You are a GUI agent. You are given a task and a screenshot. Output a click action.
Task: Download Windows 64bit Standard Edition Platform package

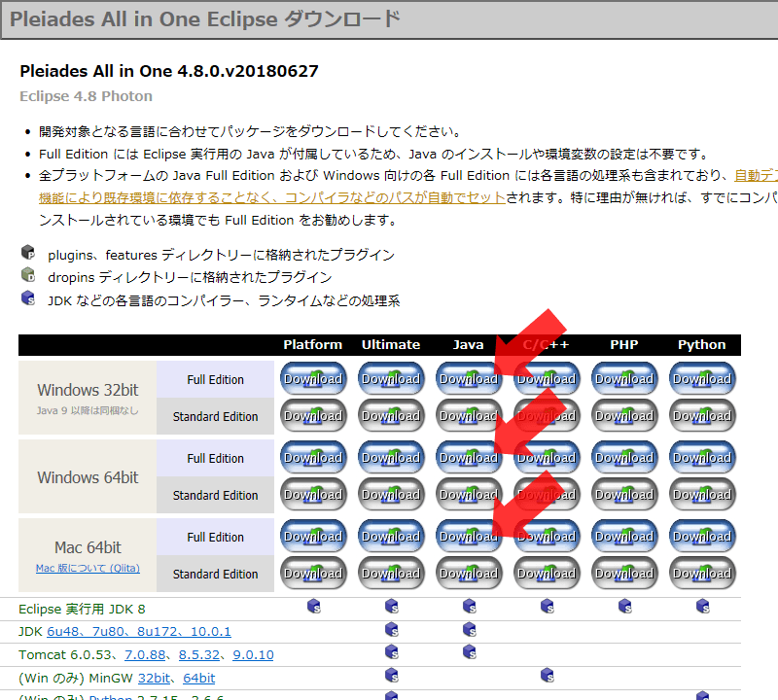coord(313,495)
